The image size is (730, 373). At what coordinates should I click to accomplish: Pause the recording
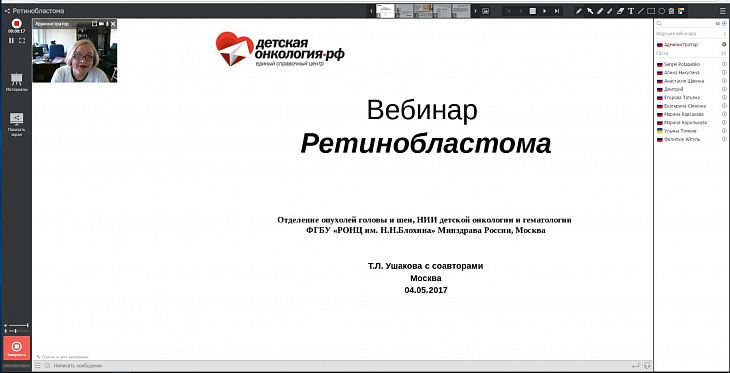(x=12, y=41)
